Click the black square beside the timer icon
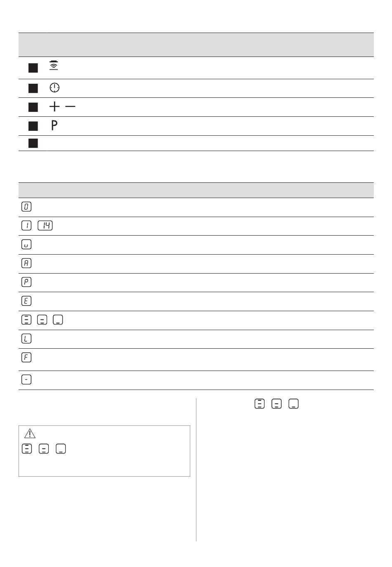Screen dimensions: 392x567 (x=33, y=88)
